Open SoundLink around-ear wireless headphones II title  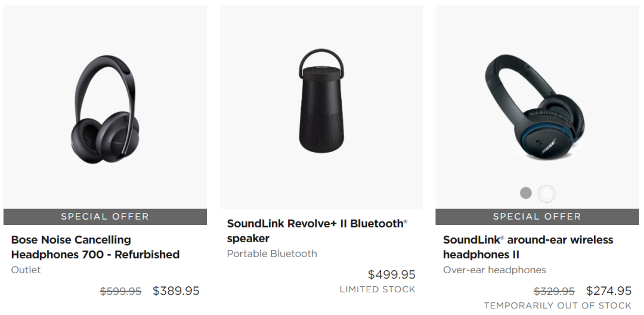(x=528, y=247)
